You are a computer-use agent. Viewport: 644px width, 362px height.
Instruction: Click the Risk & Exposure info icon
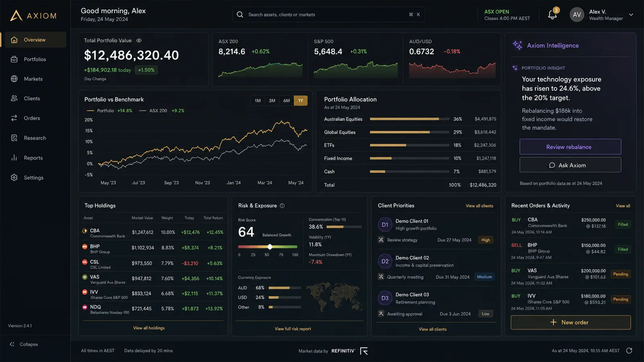click(x=282, y=206)
